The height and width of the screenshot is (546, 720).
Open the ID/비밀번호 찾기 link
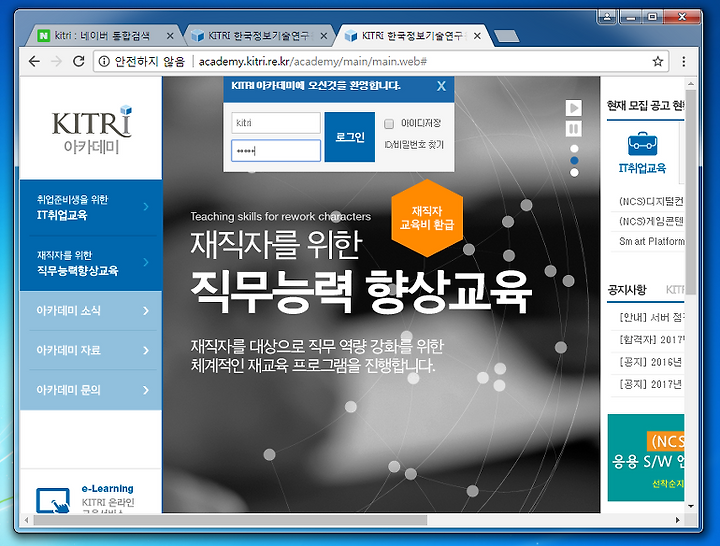click(x=414, y=145)
